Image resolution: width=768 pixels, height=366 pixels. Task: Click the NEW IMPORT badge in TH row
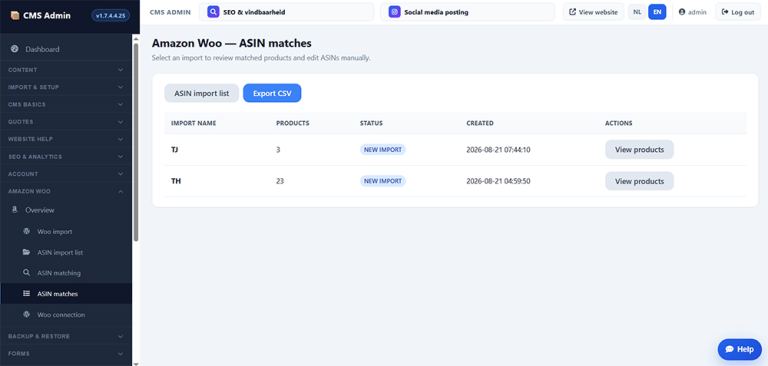coord(383,181)
